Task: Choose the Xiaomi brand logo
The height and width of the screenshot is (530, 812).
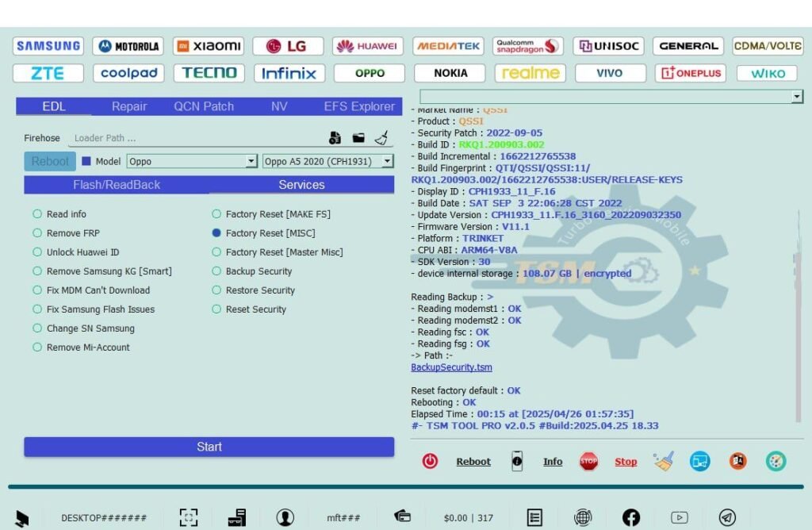Action: [209, 46]
